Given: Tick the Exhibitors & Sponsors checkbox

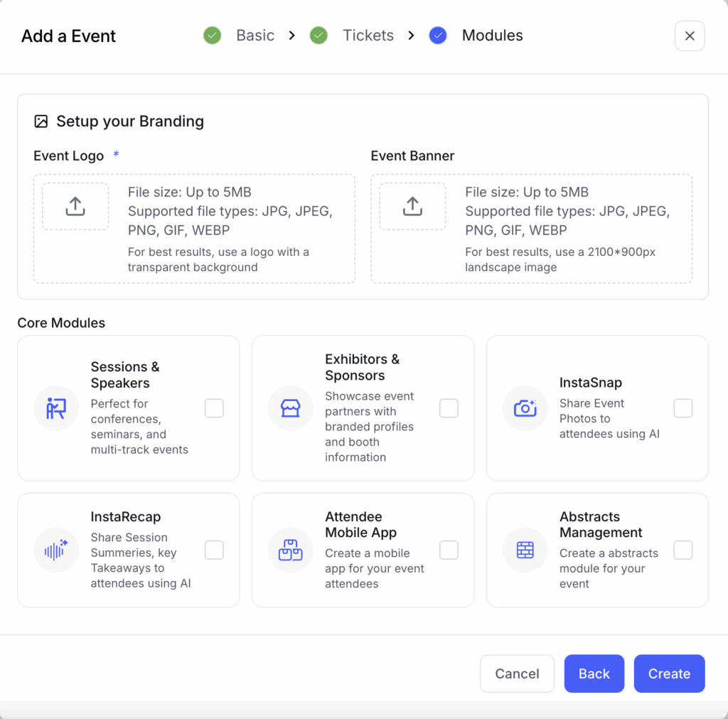Looking at the screenshot, I should pyautogui.click(x=449, y=408).
